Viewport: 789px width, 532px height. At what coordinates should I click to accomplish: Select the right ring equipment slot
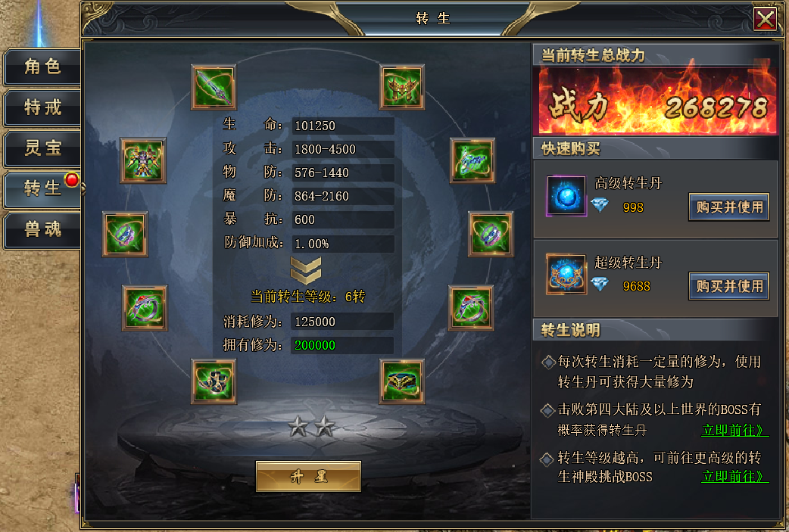[x=471, y=308]
